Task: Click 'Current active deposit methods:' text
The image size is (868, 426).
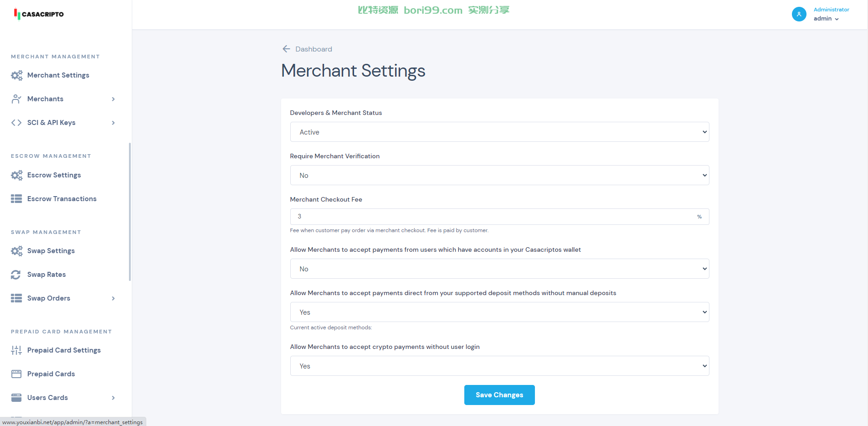Action: [331, 327]
